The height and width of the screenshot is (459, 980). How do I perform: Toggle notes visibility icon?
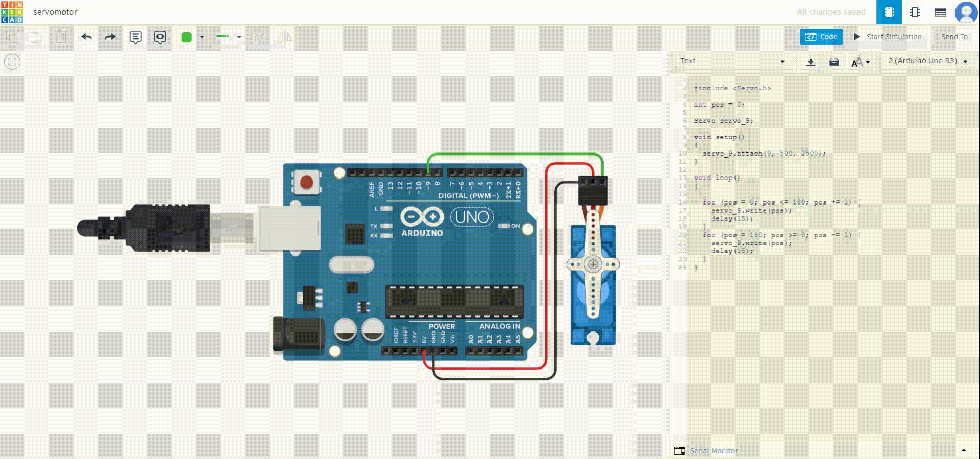click(160, 37)
